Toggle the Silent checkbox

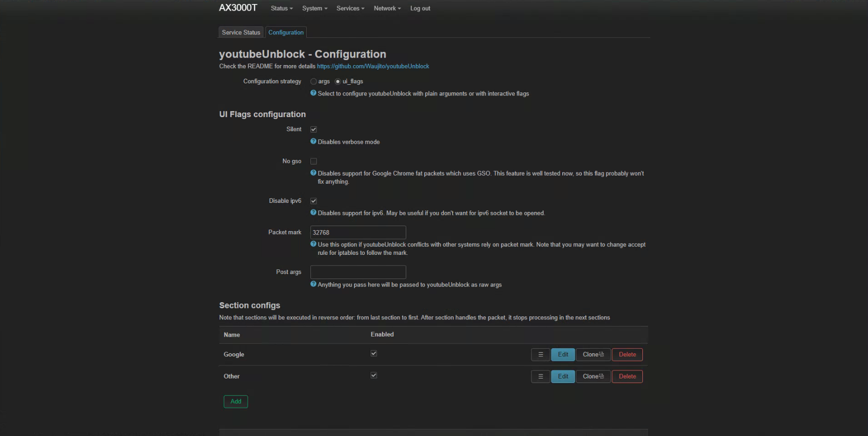(313, 130)
